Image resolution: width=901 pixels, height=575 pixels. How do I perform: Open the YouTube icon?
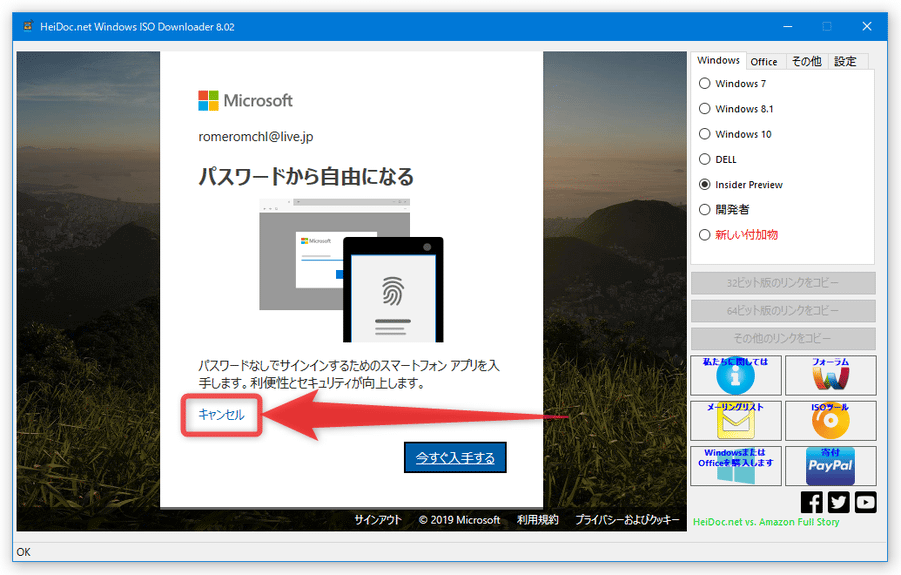[865, 503]
